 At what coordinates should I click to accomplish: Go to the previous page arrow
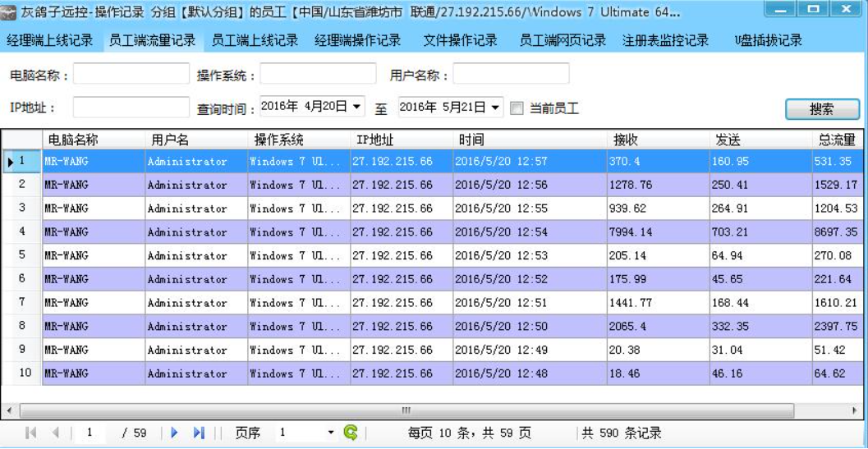(55, 433)
